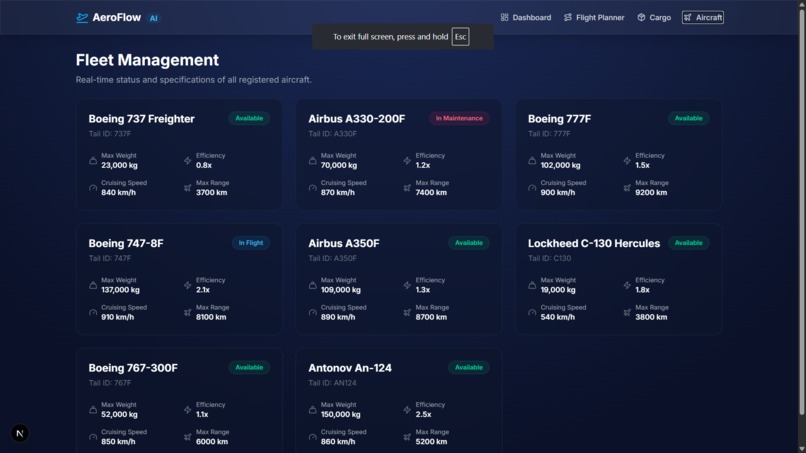
Task: Click the Lockheed C-130 Cruising Speed gauge icon
Action: [532, 312]
